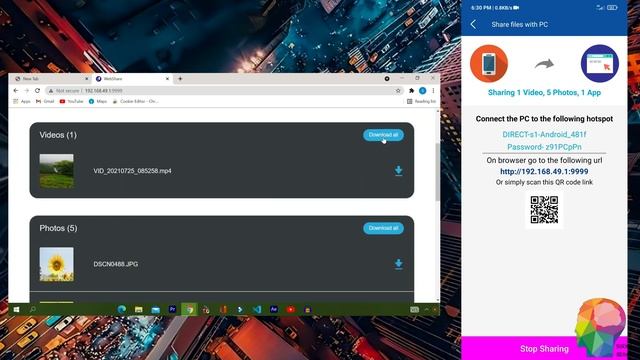The image size is (640, 360).
Task: Open the red YouTube app on taskbar
Action: click(291, 309)
